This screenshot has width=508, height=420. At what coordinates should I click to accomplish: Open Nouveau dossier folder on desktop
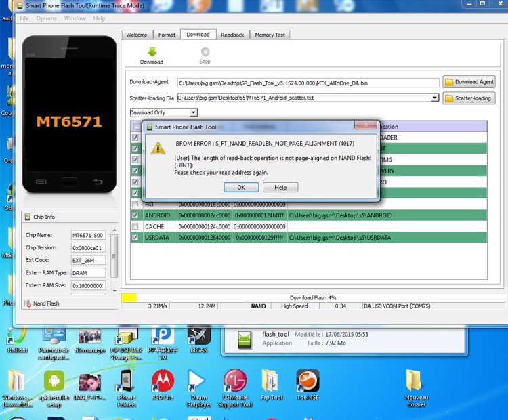pyautogui.click(x=417, y=388)
